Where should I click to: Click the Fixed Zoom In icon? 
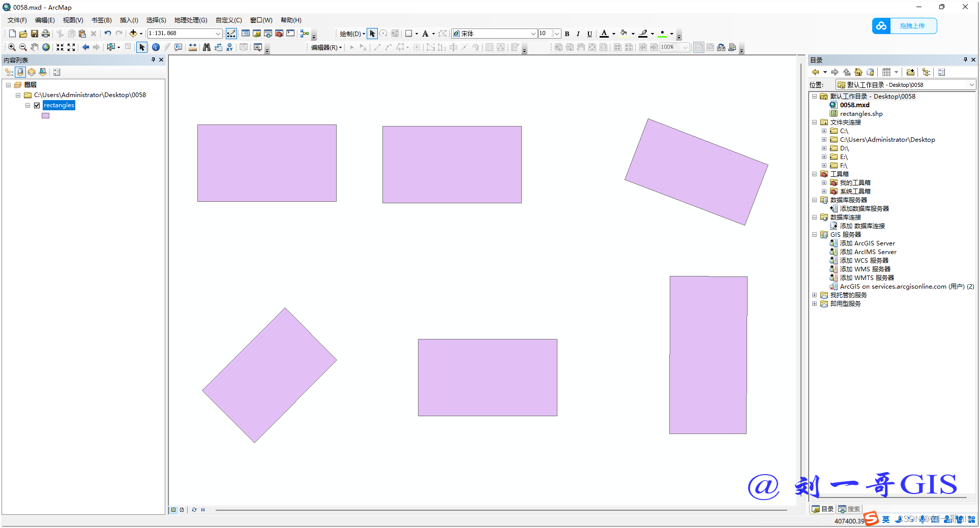pos(60,47)
